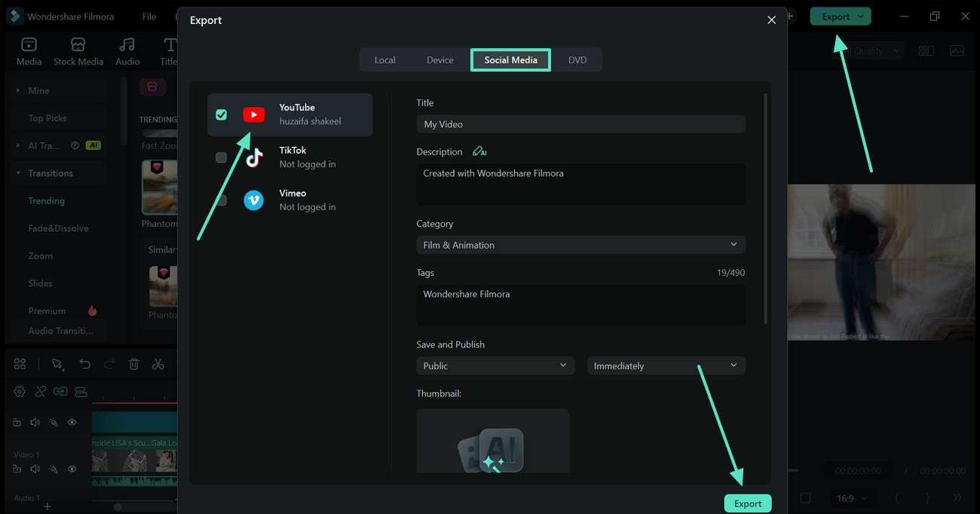This screenshot has height=514, width=980.
Task: Toggle the auto link icon in timeline
Action: pos(60,391)
